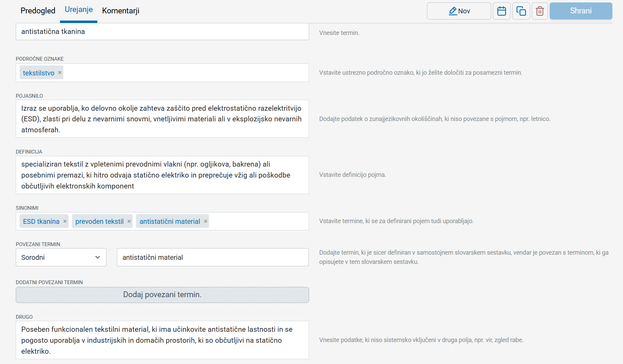
Task: Click the trash delete icon
Action: (540, 11)
